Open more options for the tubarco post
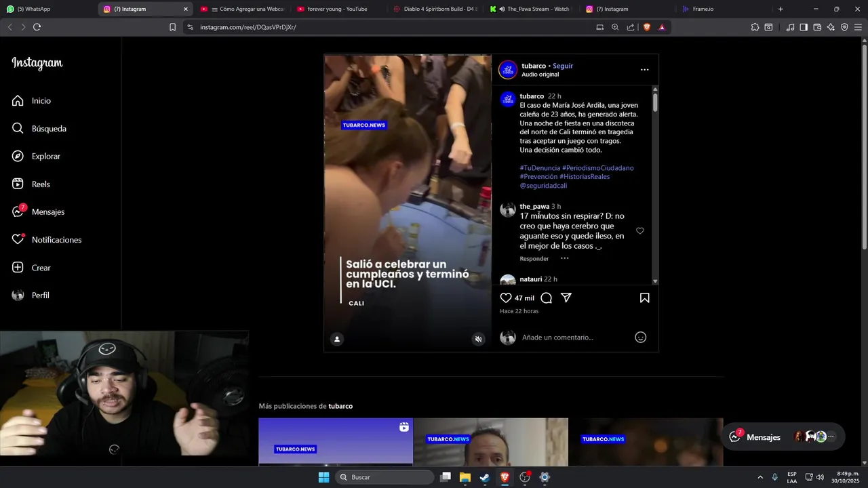This screenshot has height=488, width=868. (645, 70)
